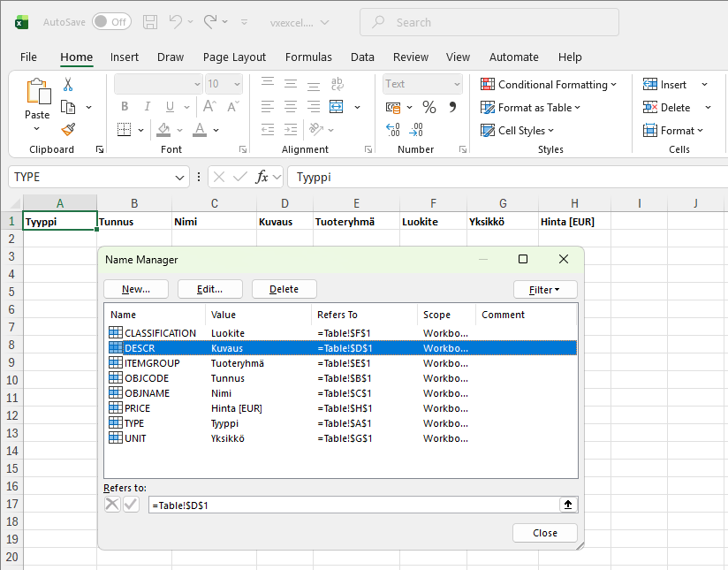The height and width of the screenshot is (570, 728).
Task: Switch to the Page Layout tab
Action: pos(234,57)
